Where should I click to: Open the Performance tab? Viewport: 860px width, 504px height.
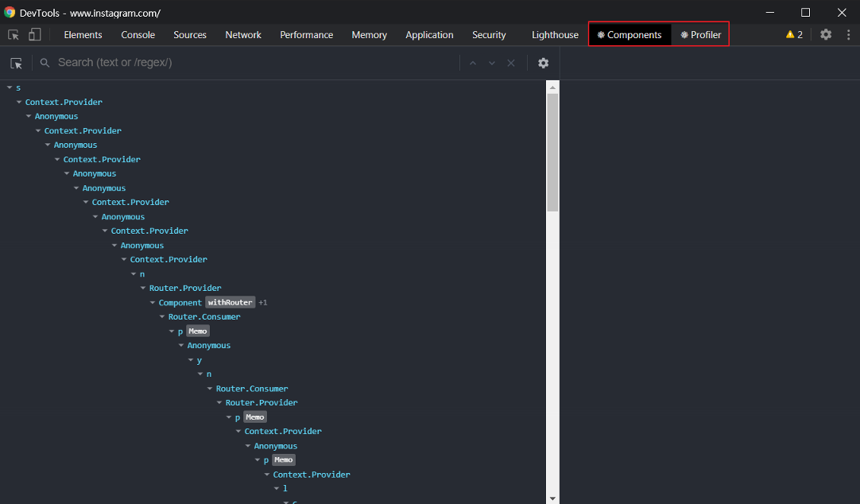point(307,34)
